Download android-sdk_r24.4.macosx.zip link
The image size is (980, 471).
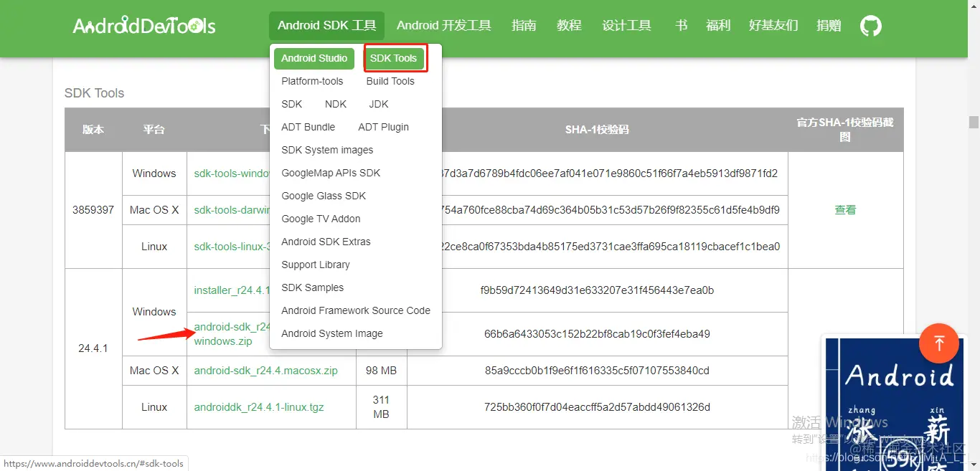click(265, 371)
